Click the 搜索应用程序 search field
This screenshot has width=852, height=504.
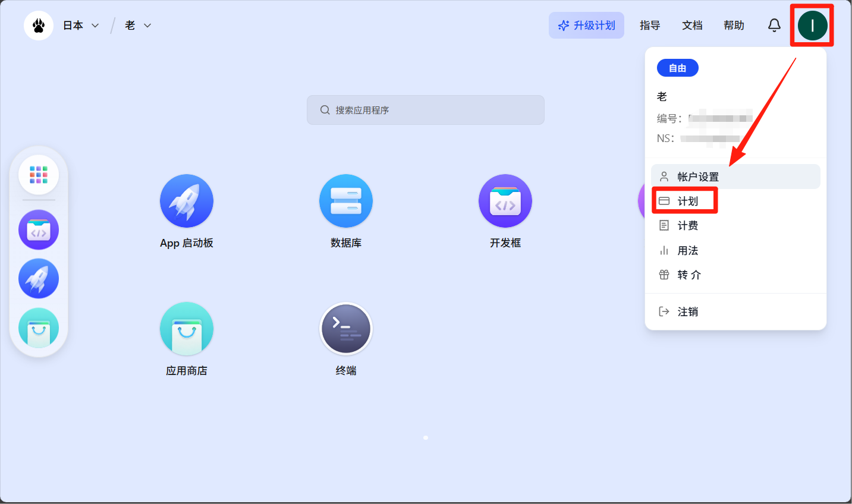pos(426,110)
